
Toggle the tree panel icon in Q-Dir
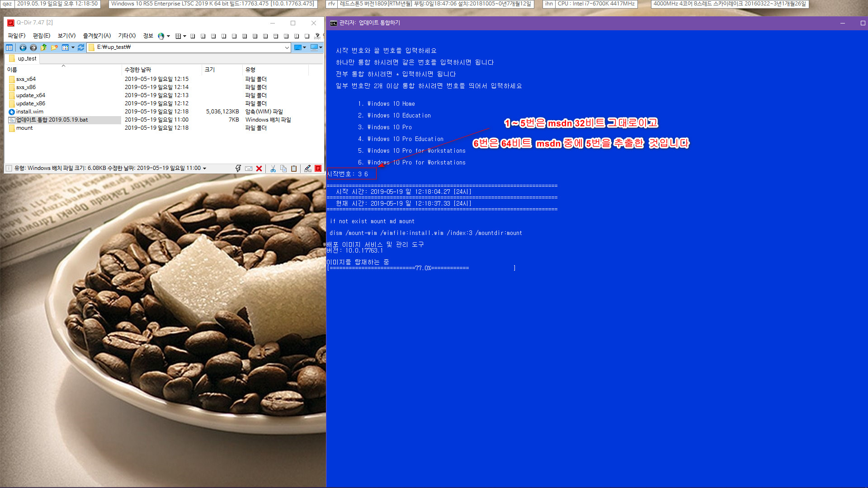point(9,47)
